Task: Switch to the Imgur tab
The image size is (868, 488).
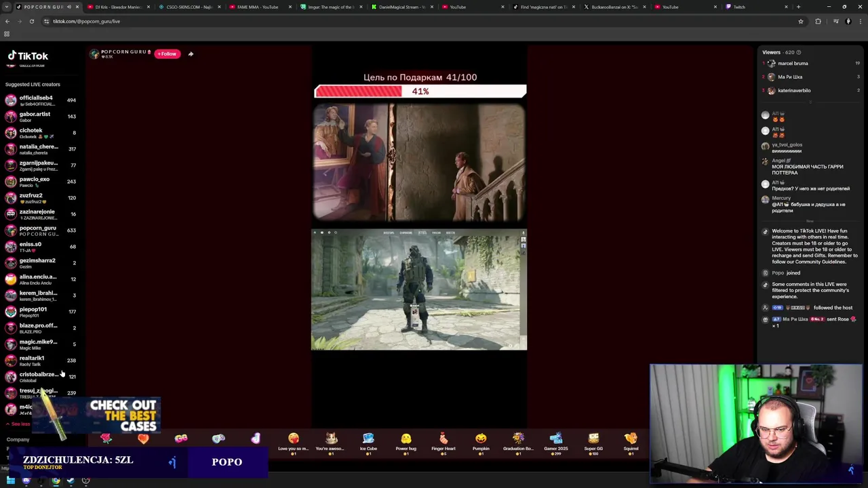Action: (x=331, y=7)
